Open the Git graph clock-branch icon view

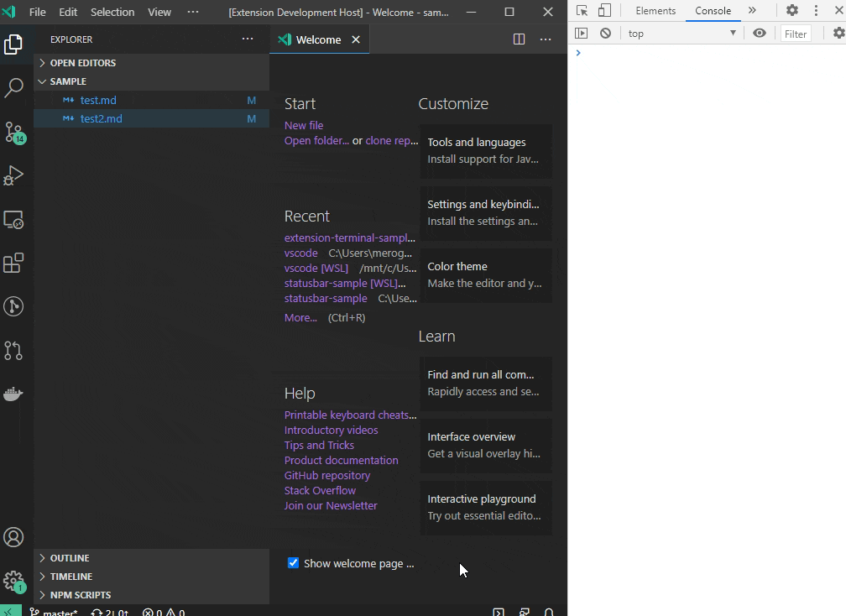(13, 306)
